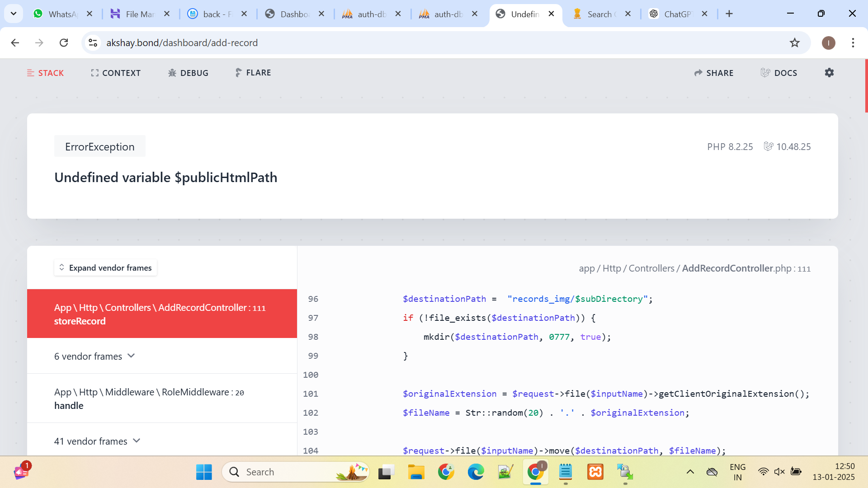Switch the ENG IN language indicator
Screen dimensions: 868x488
738,472
